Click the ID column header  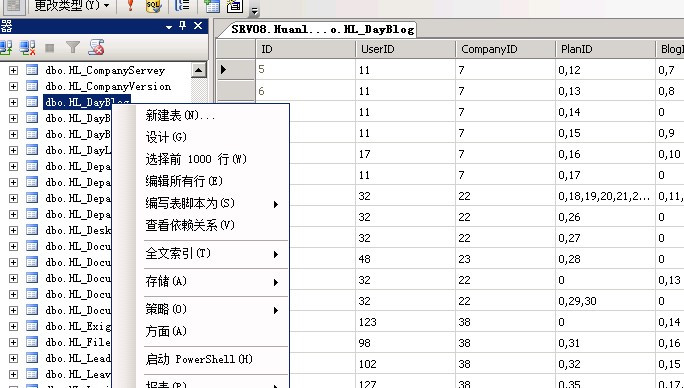[x=305, y=49]
